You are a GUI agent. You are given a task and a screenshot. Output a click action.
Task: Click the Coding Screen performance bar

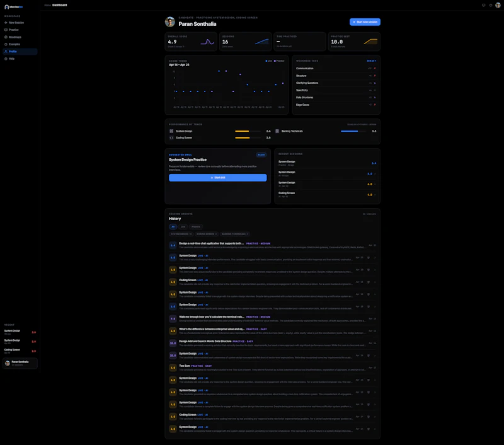tap(248, 137)
